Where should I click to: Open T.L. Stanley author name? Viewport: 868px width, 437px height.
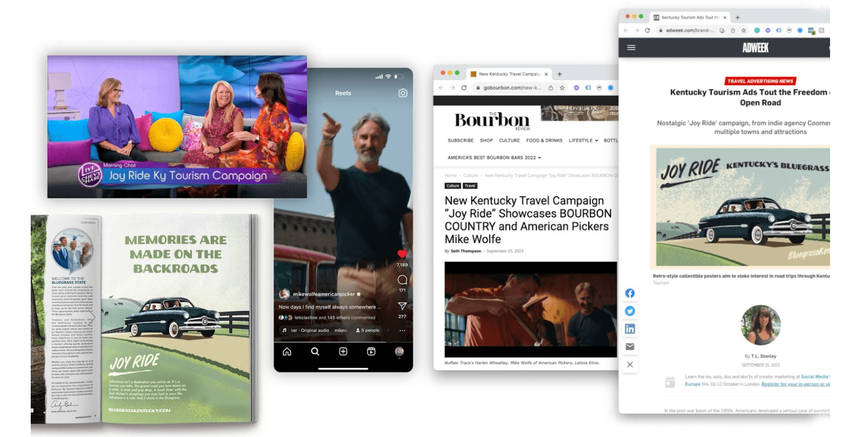tap(763, 356)
